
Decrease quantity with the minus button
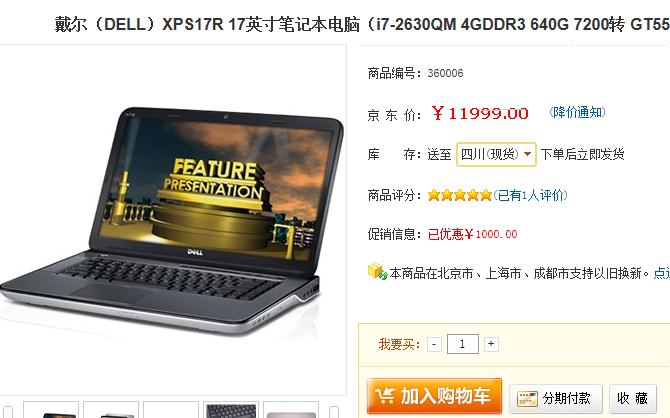click(x=434, y=344)
